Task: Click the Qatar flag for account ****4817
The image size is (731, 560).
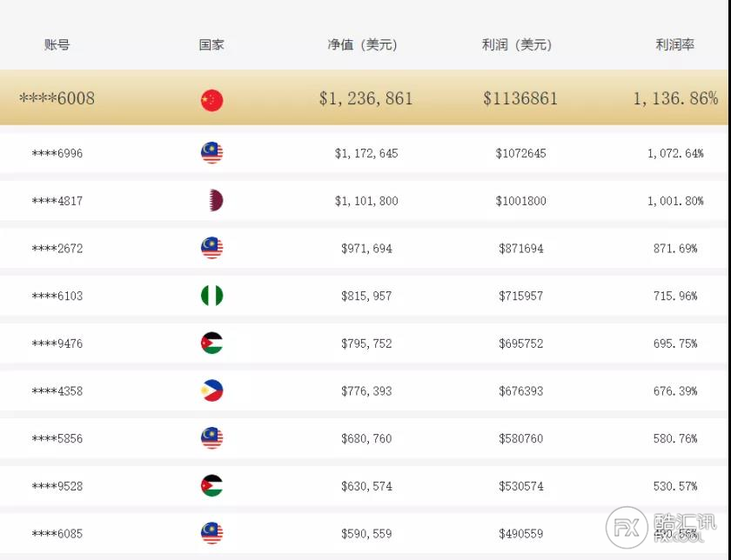Action: coord(213,201)
